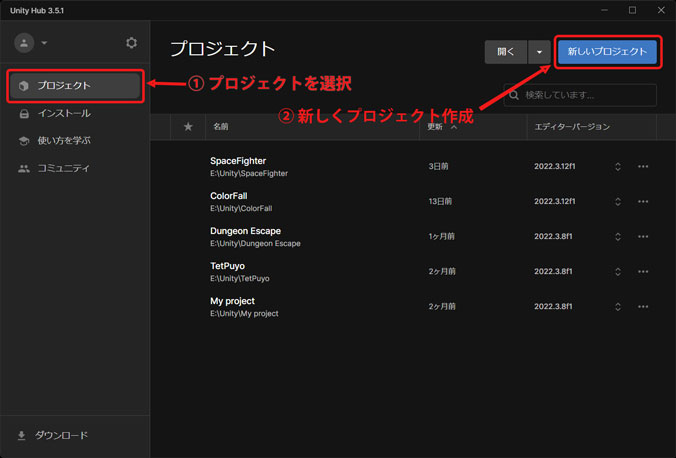
Task: Click the 13日前 update time
Action: pos(440,201)
